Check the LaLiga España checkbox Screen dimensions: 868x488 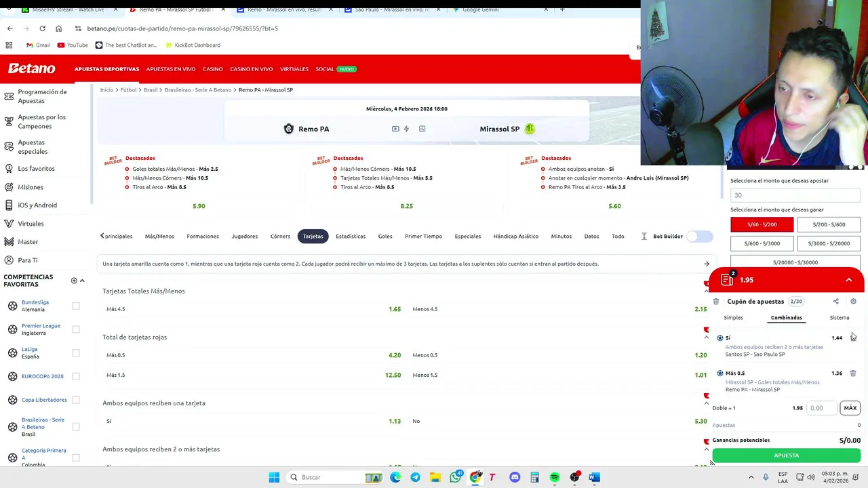76,352
